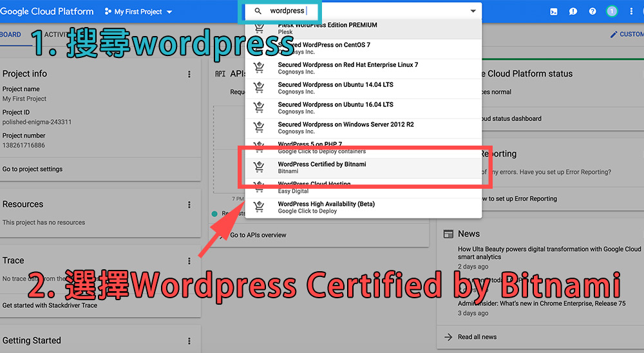This screenshot has width=644, height=353.
Task: Switch to the Activity tab
Action: (x=56, y=35)
